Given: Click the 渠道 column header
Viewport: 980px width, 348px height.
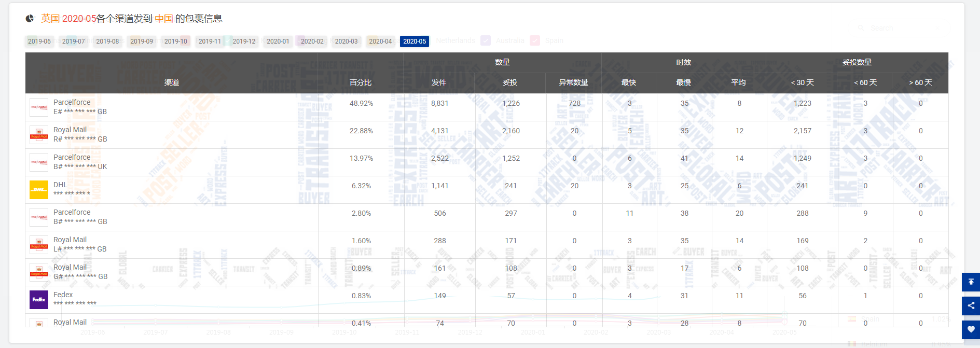Looking at the screenshot, I should tap(172, 82).
